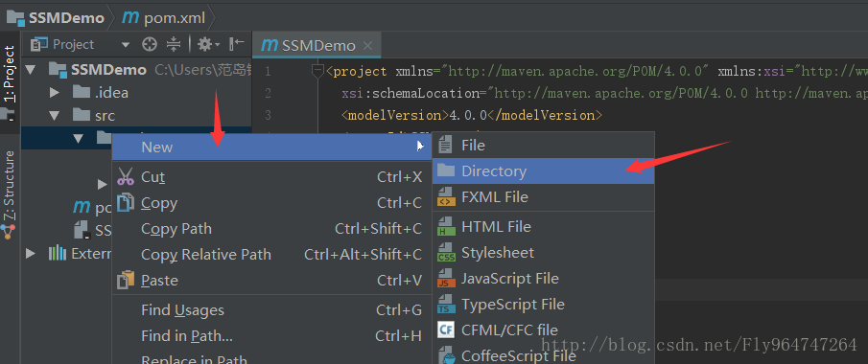
Task: Toggle the 1: Project side tool window
Action: click(x=10, y=74)
